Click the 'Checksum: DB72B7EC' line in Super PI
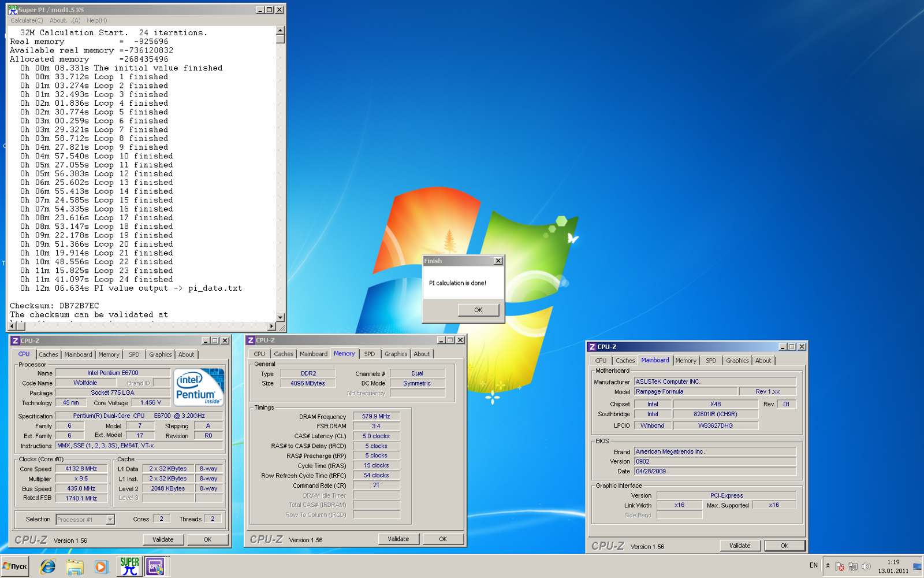The width and height of the screenshot is (924, 578). [x=55, y=306]
